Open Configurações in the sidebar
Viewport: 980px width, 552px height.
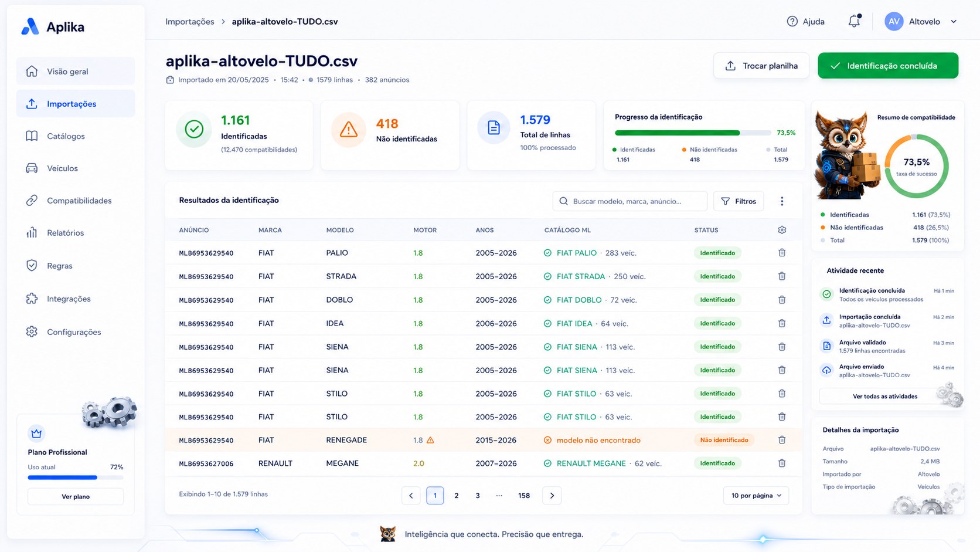click(x=76, y=332)
